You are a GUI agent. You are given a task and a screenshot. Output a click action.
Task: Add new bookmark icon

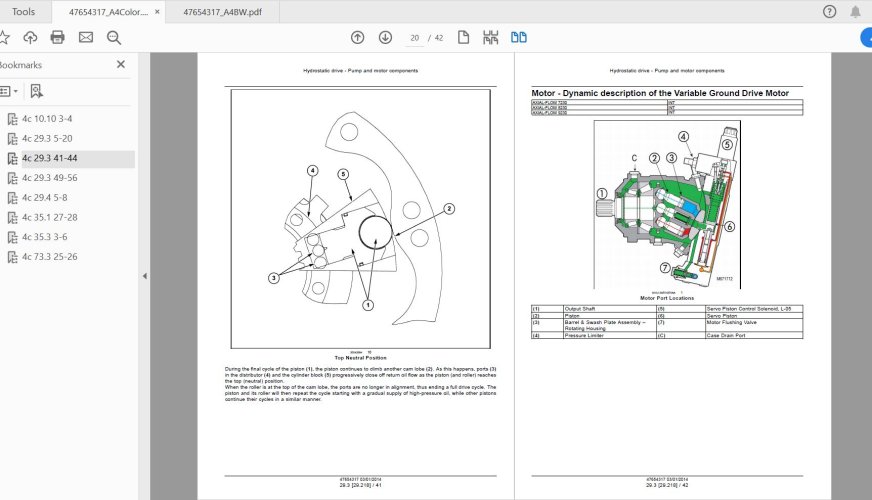click(36, 91)
